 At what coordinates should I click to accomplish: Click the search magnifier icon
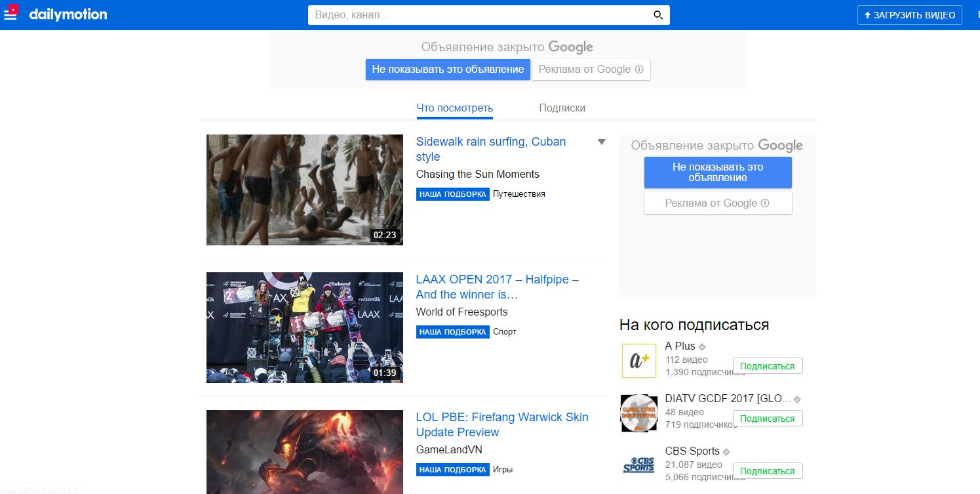[658, 15]
